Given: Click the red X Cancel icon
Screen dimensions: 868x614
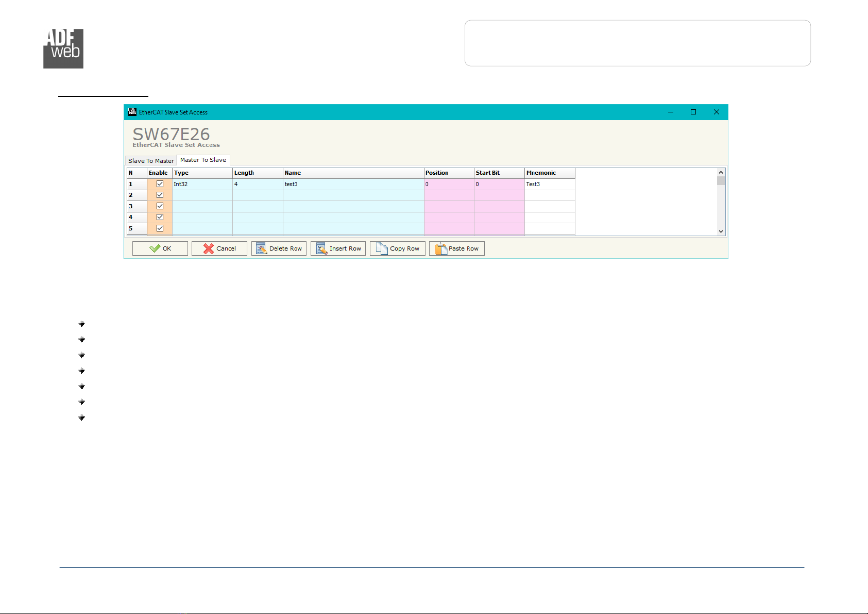Looking at the screenshot, I should [x=209, y=248].
